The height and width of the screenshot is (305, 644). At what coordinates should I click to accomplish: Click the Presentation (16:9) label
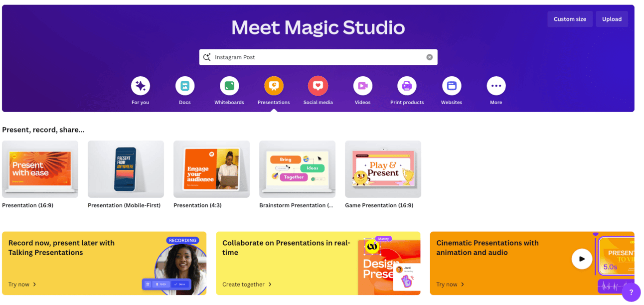[28, 205]
